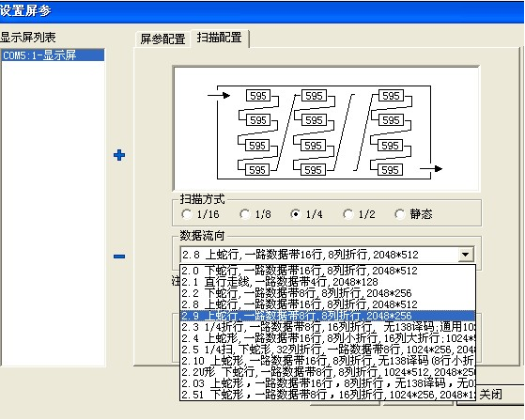Choose option 2.10 上蛇形 无138译码
Image resolution: width=525 pixels, height=420 pixels.
328,361
